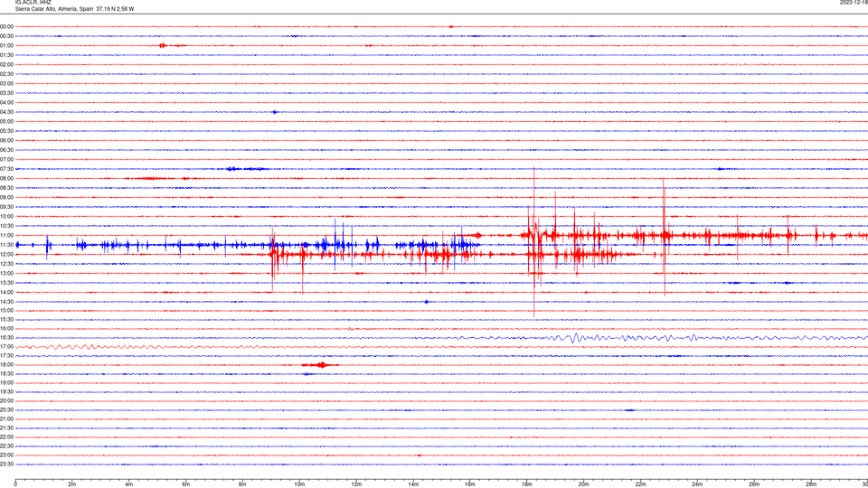Image resolution: width=868 pixels, height=488 pixels.
Task: Select the 04:30 time row label
Action: pos(6,112)
